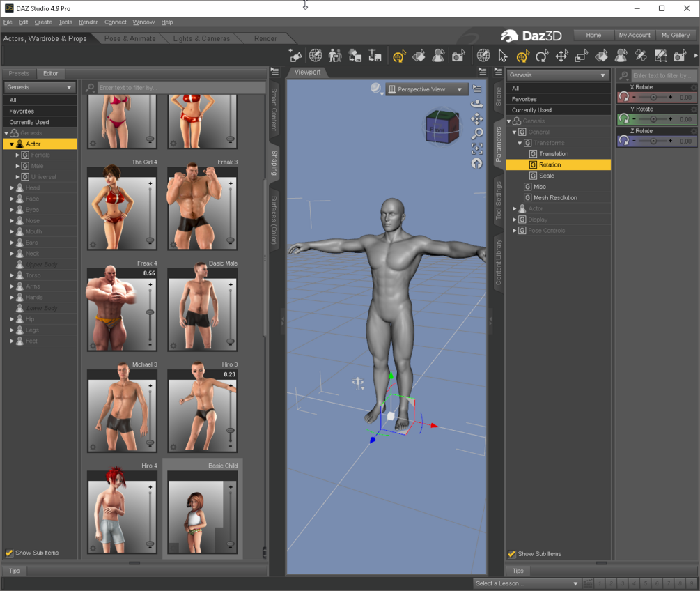
Task: Expand the Female tree node
Action: coord(17,155)
